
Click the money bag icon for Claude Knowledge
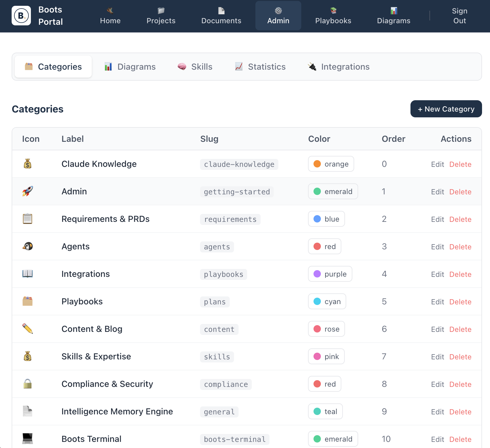pyautogui.click(x=28, y=164)
